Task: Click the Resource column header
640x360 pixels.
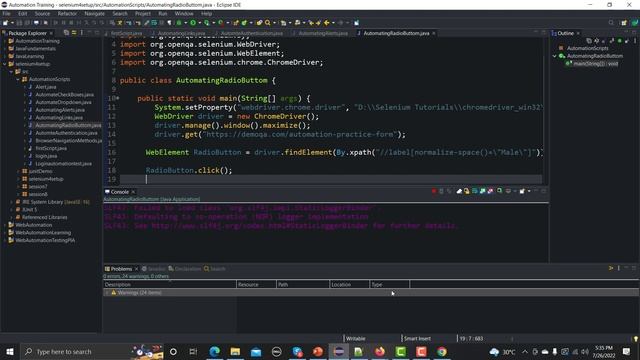Action: 256,284
